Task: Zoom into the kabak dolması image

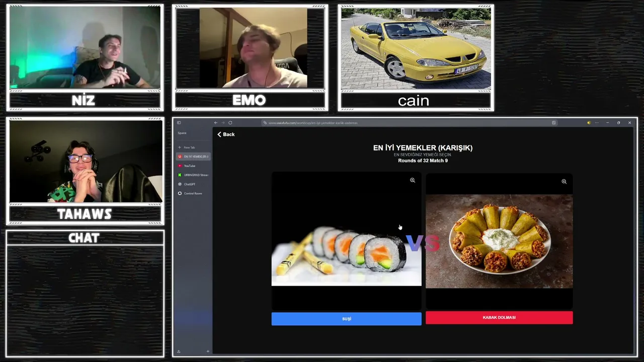Action: point(564,182)
